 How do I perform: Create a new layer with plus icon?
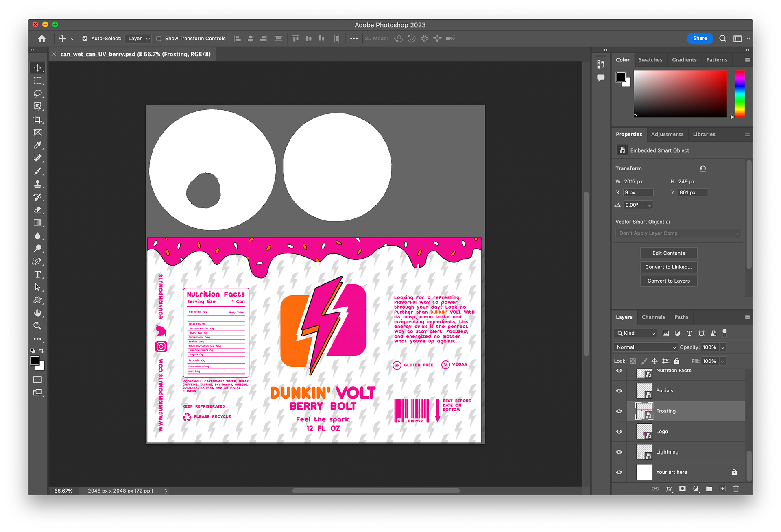[722, 488]
